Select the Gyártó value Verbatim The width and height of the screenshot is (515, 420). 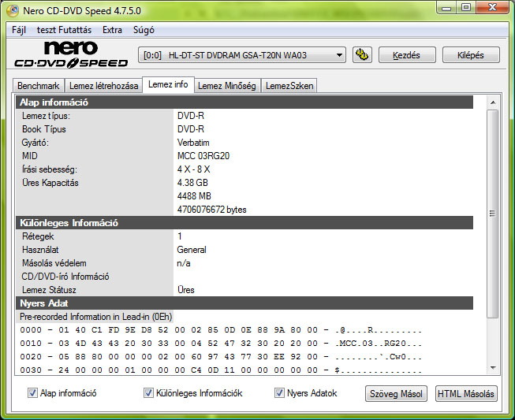point(193,143)
